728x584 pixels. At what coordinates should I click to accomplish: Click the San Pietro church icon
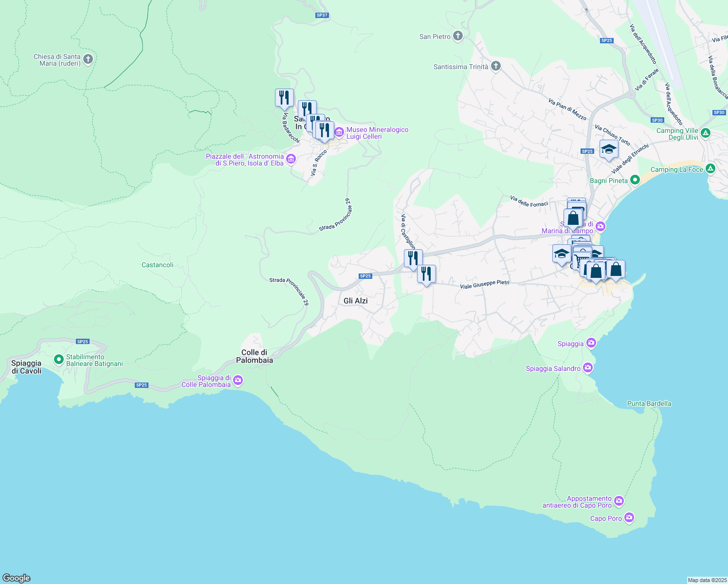[457, 36]
